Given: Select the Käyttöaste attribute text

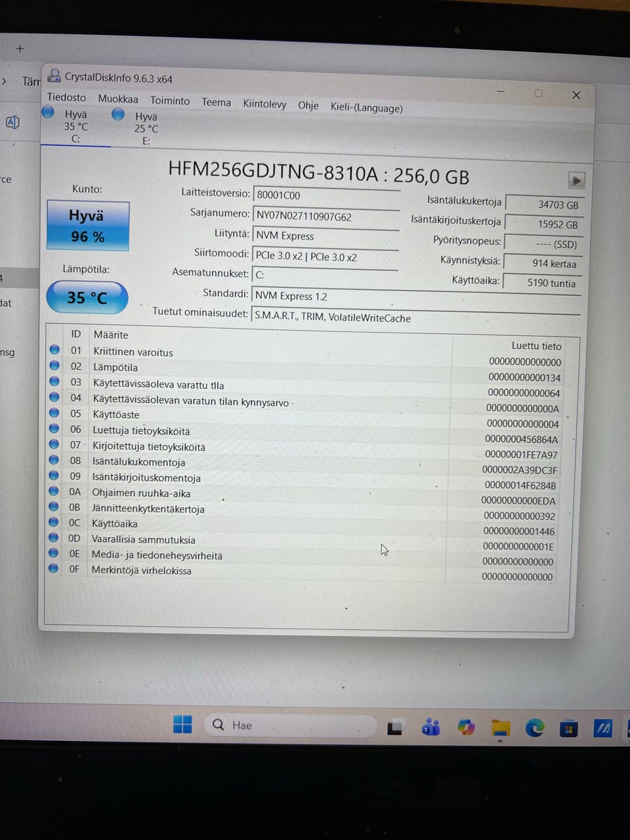Looking at the screenshot, I should coord(116,415).
